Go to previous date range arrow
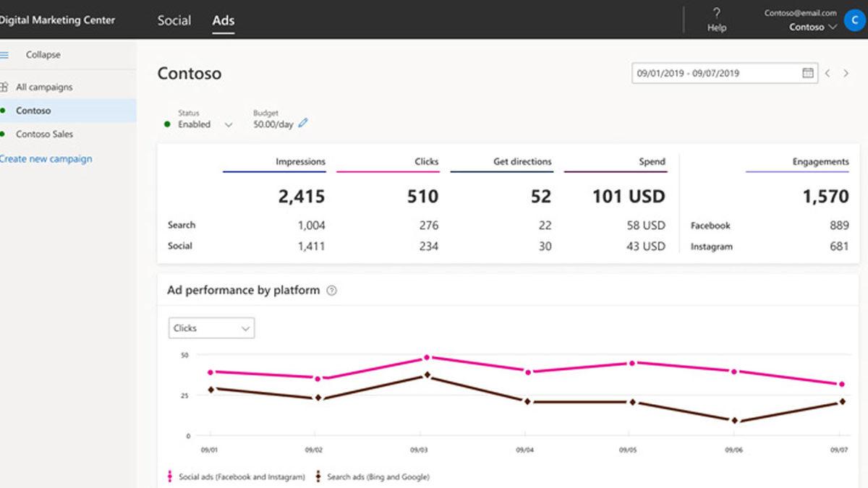The image size is (868, 488). [827, 73]
